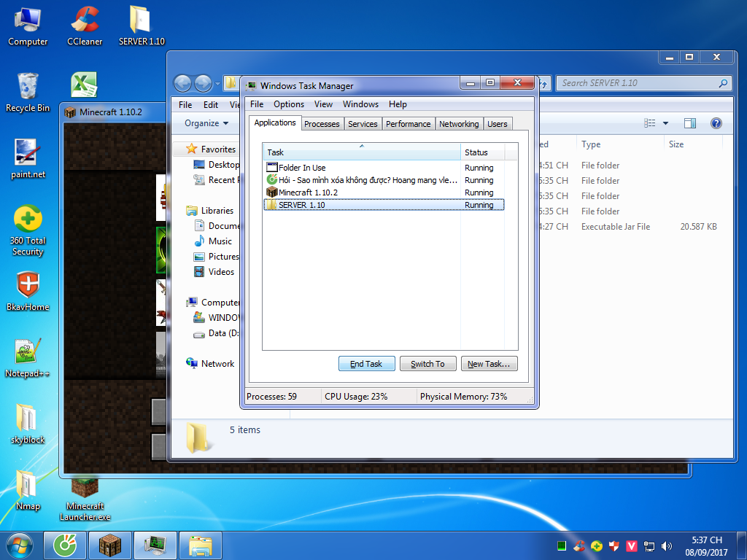Open the Explorer view options dropdown arrow
Screen dimensions: 747x560
click(665, 123)
